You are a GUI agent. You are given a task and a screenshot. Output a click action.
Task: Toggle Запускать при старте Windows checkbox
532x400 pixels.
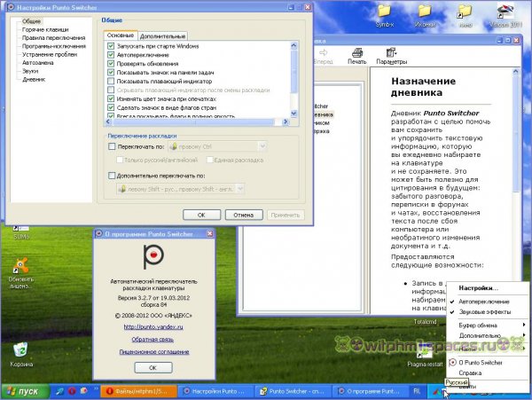[111, 46]
